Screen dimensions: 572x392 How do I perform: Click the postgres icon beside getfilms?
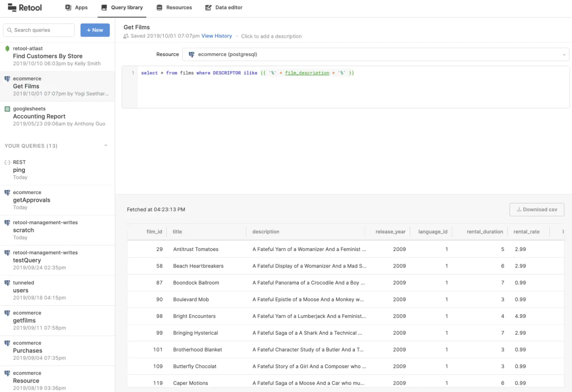(7, 313)
